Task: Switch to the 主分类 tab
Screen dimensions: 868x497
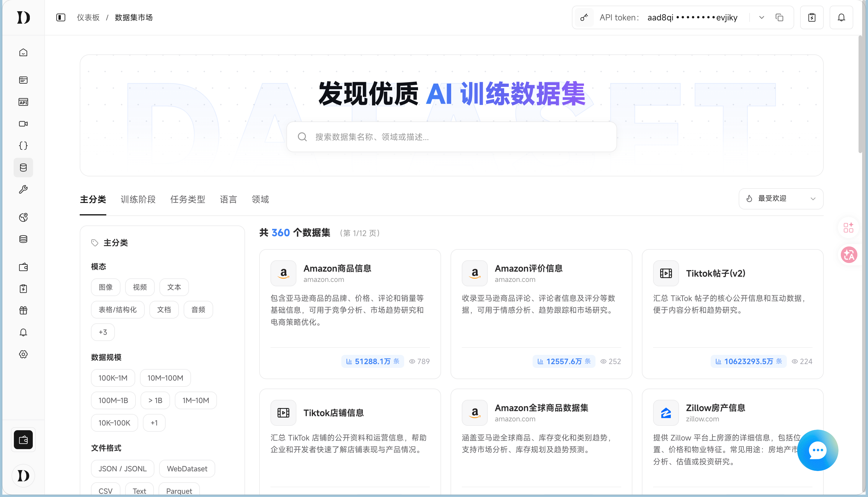Action: [93, 199]
